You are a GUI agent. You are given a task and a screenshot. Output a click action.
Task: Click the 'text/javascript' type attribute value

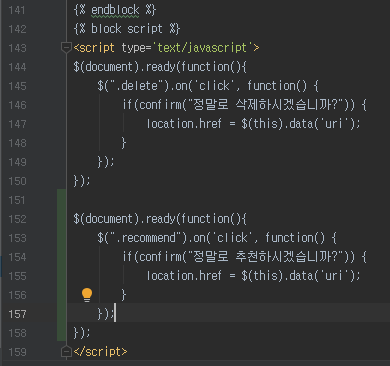[x=202, y=48]
